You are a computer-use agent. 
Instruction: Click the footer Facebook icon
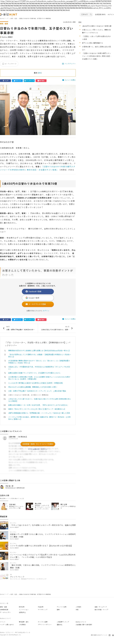[110, 635]
